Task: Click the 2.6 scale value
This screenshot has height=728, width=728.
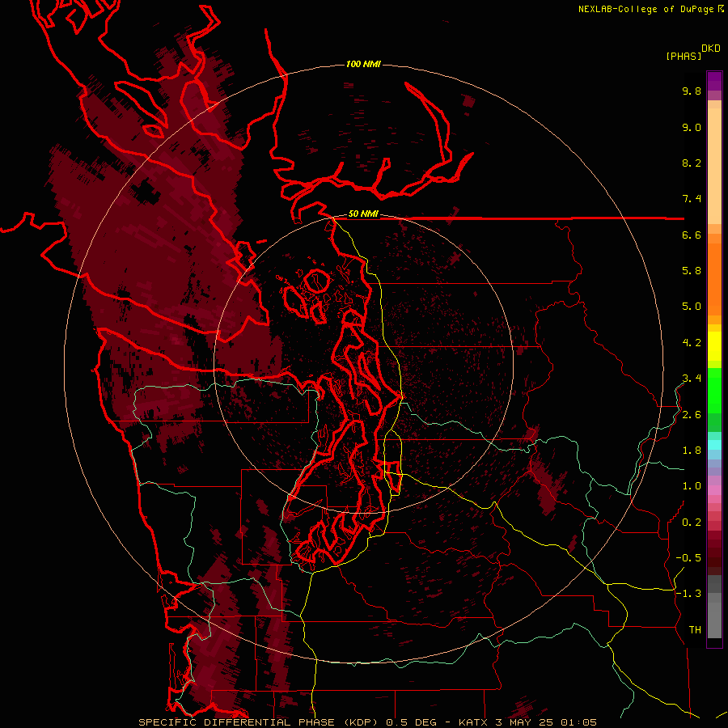Action: [x=692, y=415]
